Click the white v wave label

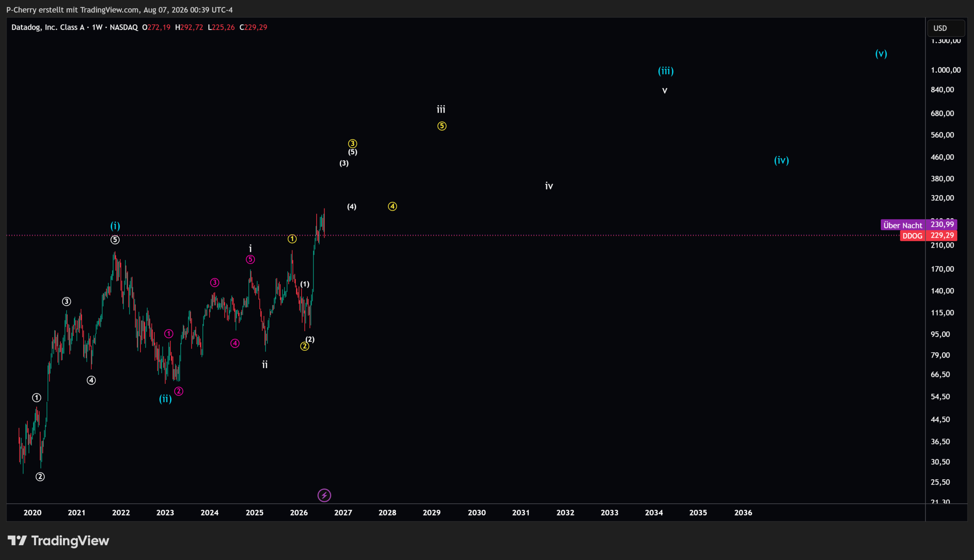(664, 91)
